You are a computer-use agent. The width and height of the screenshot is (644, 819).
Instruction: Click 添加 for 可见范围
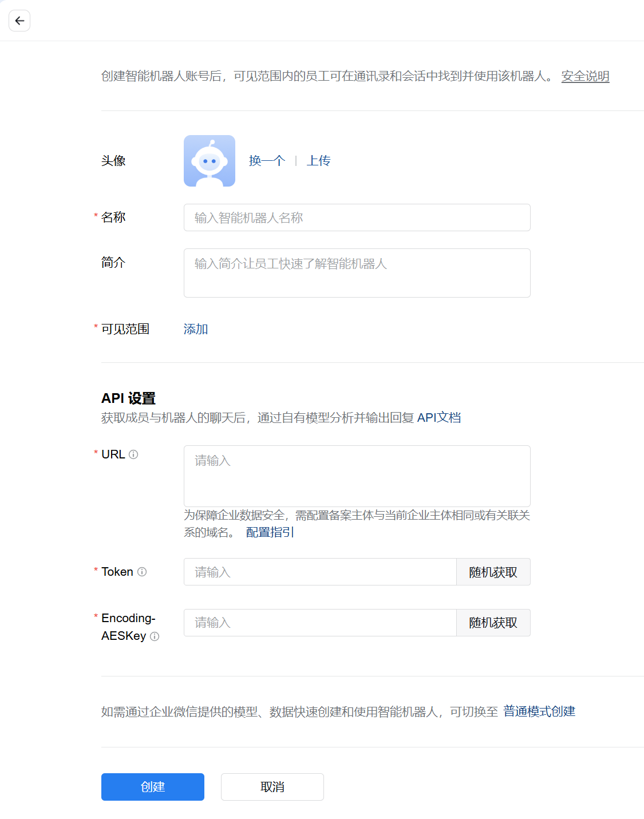click(196, 329)
